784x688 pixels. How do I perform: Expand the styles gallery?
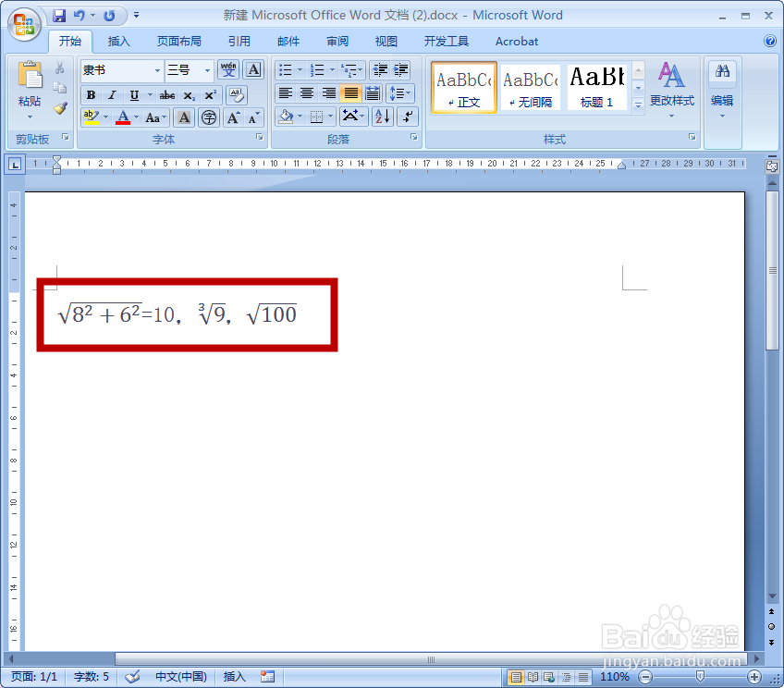pyautogui.click(x=638, y=105)
